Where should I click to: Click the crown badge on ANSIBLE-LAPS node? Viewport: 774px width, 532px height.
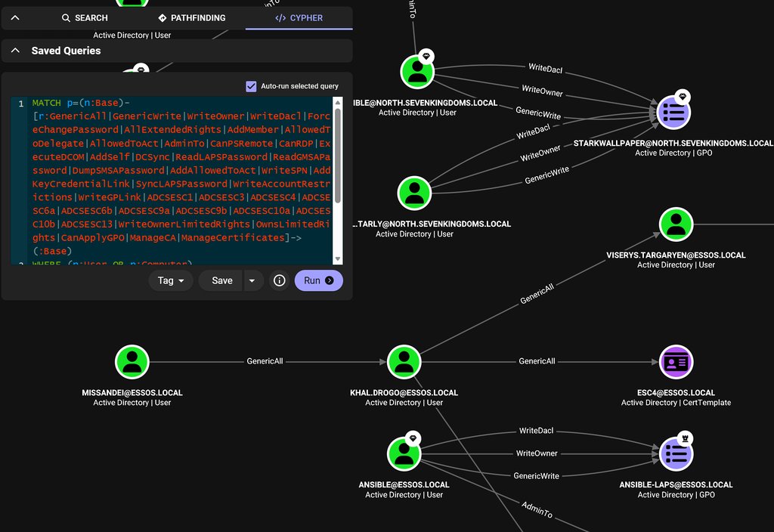click(x=685, y=438)
